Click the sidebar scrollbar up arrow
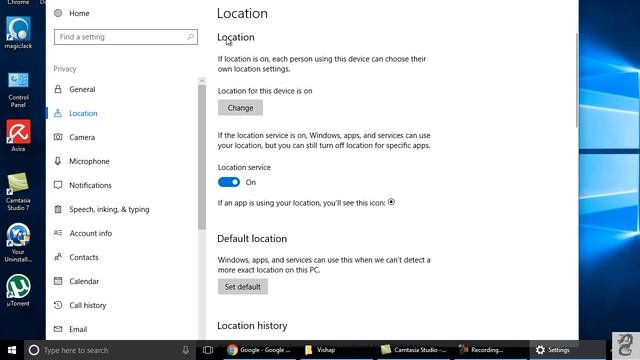This screenshot has height=360, width=640. click(202, 81)
